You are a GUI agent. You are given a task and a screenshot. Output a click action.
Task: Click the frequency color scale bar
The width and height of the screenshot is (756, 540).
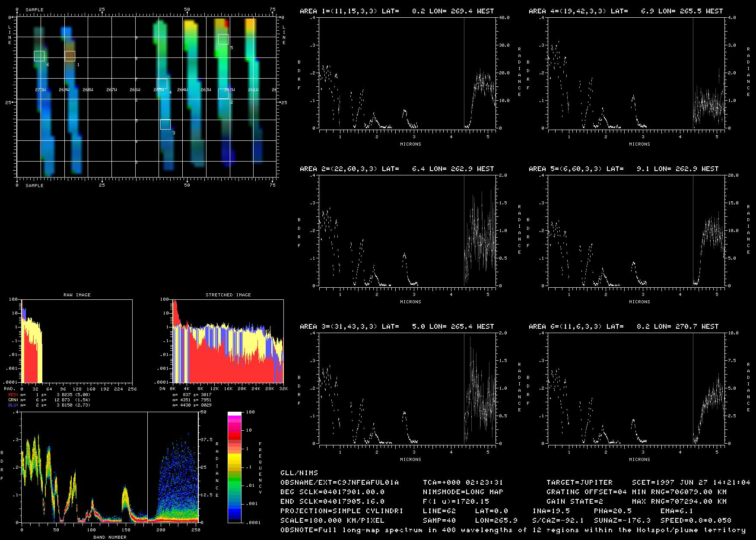(x=235, y=467)
